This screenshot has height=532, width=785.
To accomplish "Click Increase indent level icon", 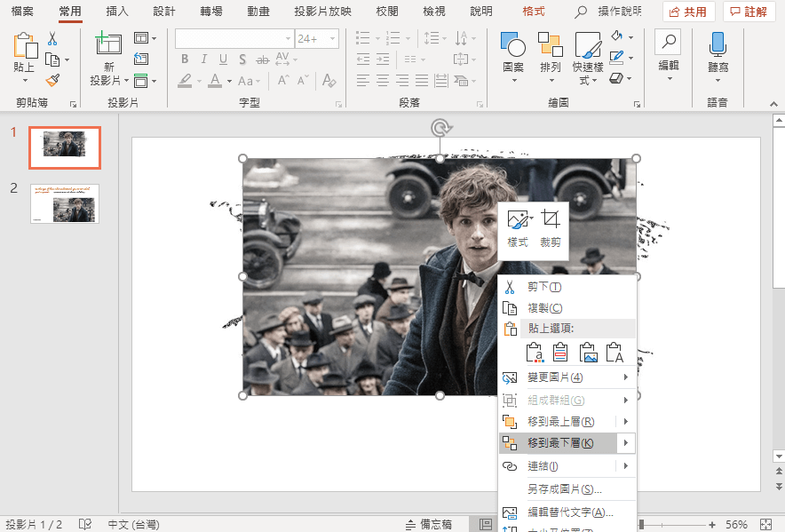I will click(x=383, y=60).
